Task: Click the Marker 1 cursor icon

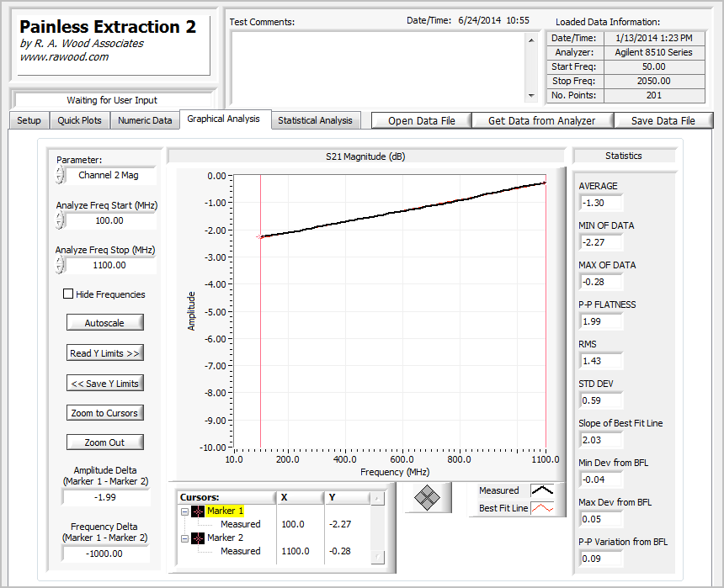Action: [198, 511]
